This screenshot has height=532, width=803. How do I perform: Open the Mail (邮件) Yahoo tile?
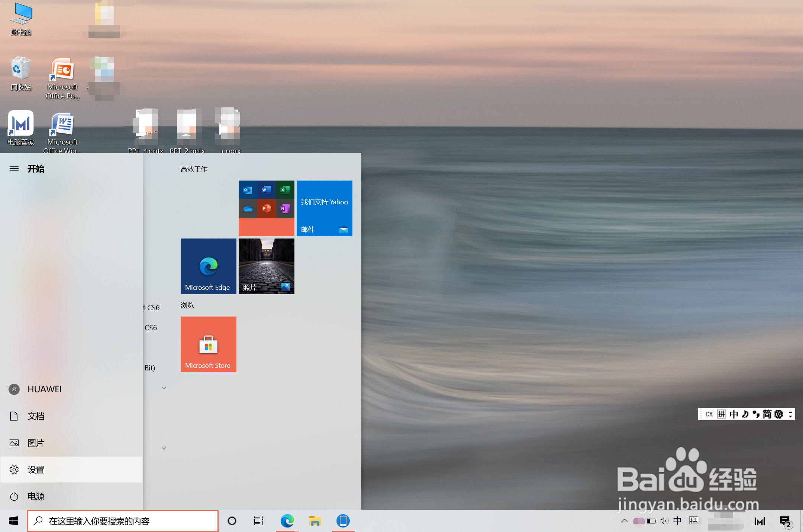click(x=324, y=208)
